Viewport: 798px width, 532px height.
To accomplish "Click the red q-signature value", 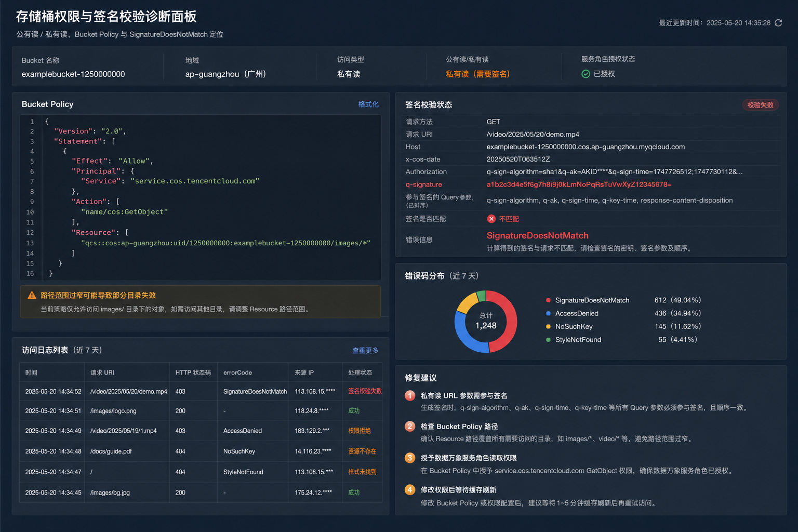I will pyautogui.click(x=579, y=184).
